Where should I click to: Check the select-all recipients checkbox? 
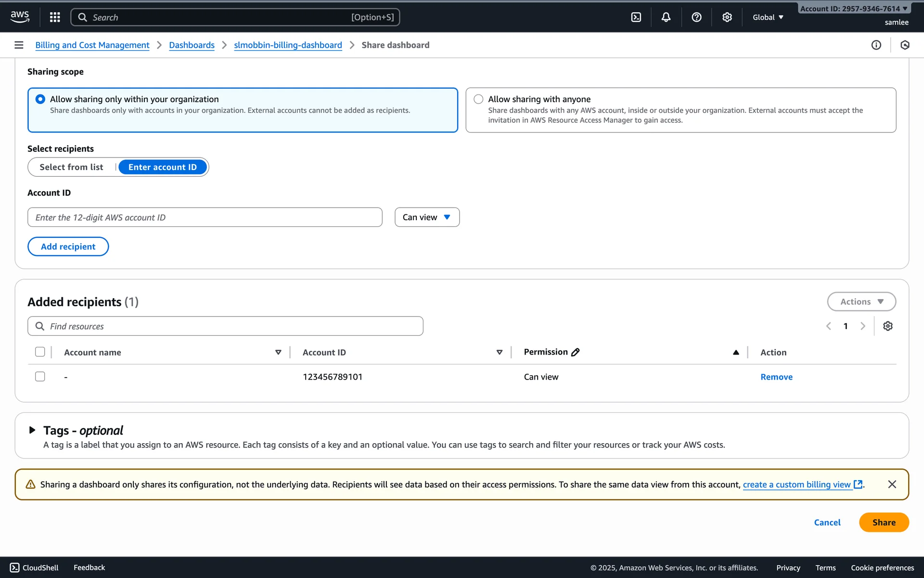click(40, 352)
